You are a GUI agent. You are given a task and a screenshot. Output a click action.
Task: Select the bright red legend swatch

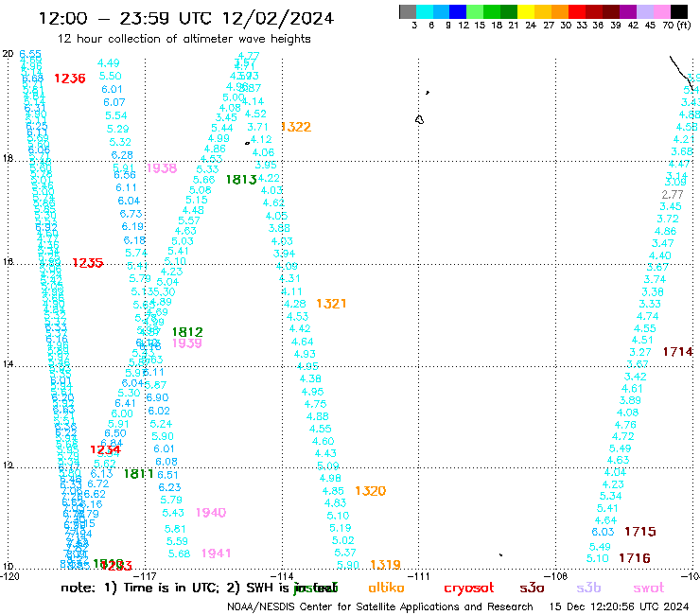[576, 11]
